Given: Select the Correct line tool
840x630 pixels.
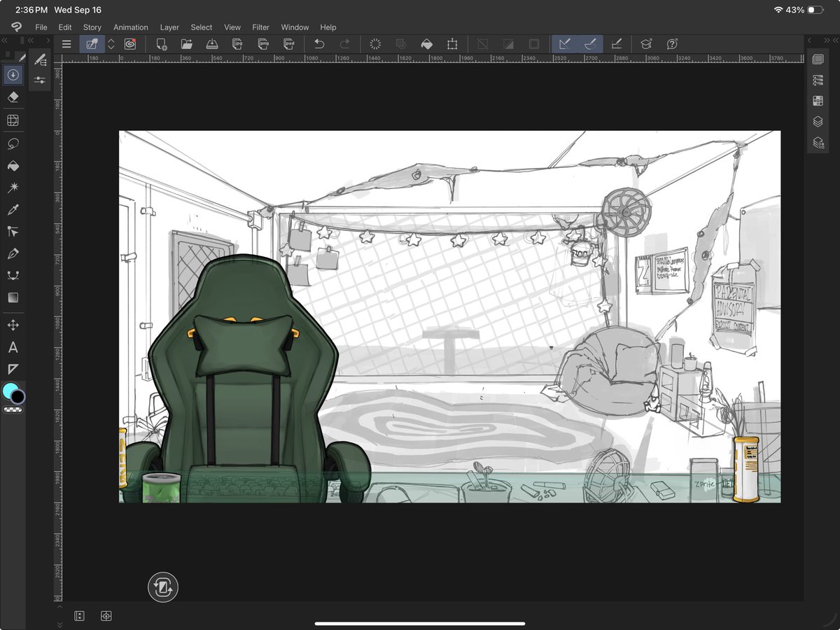Looking at the screenshot, I should click(13, 275).
